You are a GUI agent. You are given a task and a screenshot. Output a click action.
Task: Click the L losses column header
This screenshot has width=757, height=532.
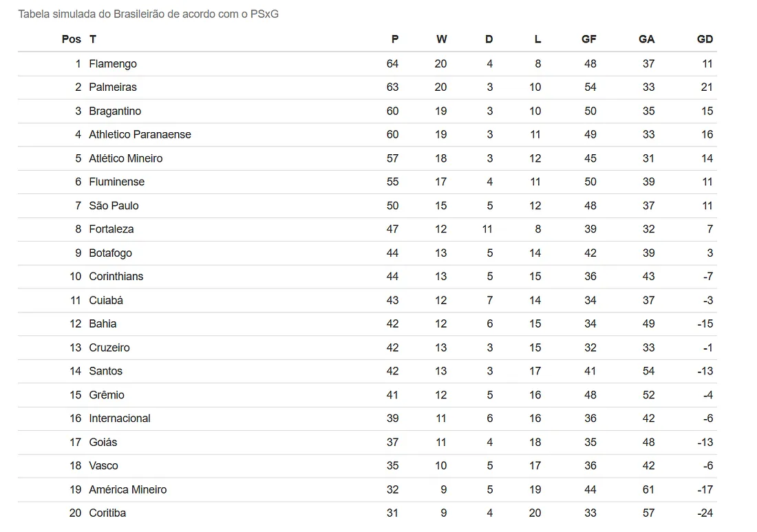tap(537, 39)
